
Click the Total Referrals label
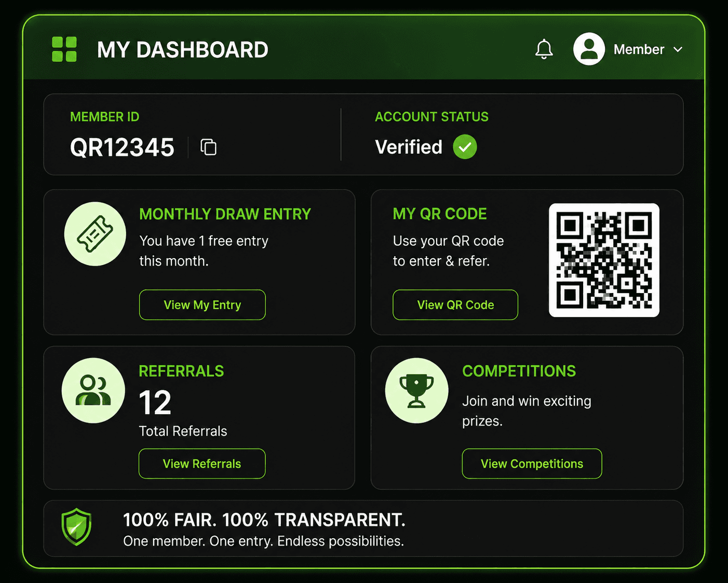(183, 431)
